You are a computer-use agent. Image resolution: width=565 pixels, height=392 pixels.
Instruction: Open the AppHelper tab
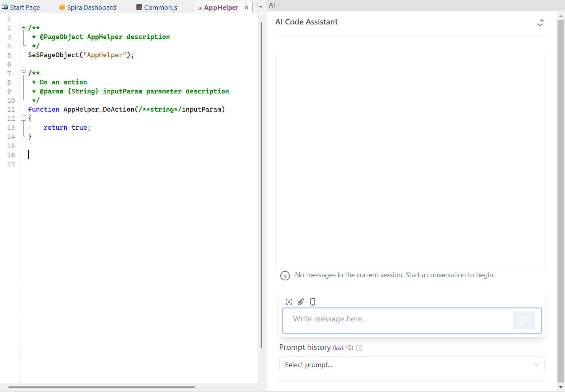point(221,7)
